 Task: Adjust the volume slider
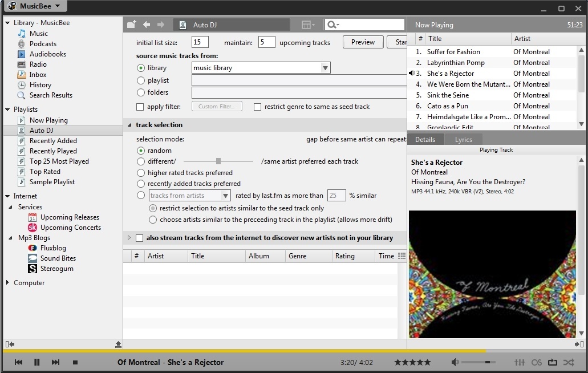[x=478, y=362]
